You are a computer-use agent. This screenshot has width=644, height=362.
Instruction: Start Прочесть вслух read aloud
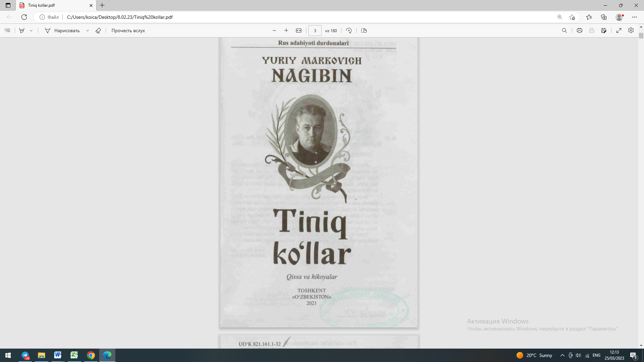point(127,31)
